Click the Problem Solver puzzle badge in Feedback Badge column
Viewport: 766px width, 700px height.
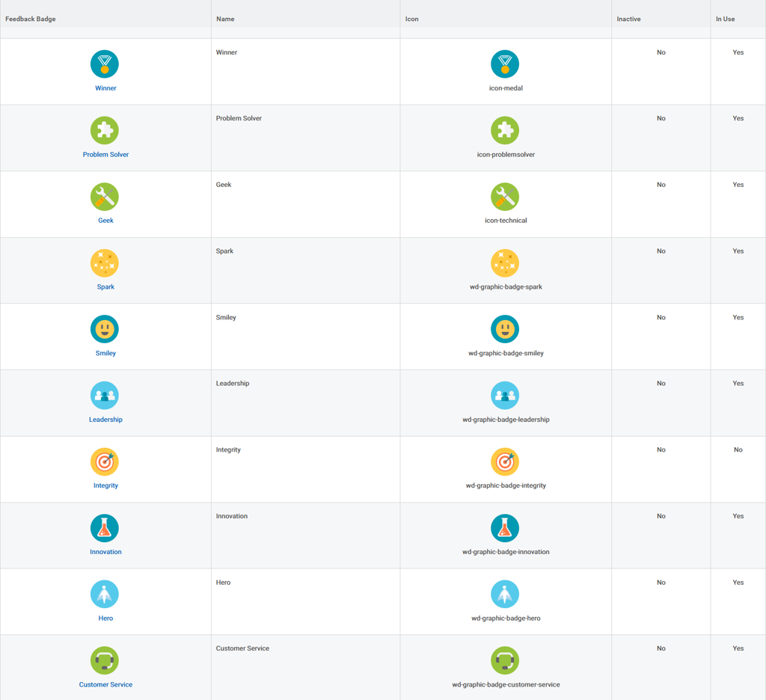click(x=105, y=130)
